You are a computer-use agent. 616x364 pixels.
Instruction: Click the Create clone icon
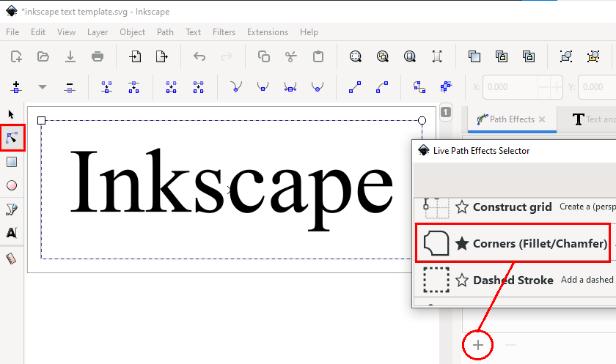502,56
